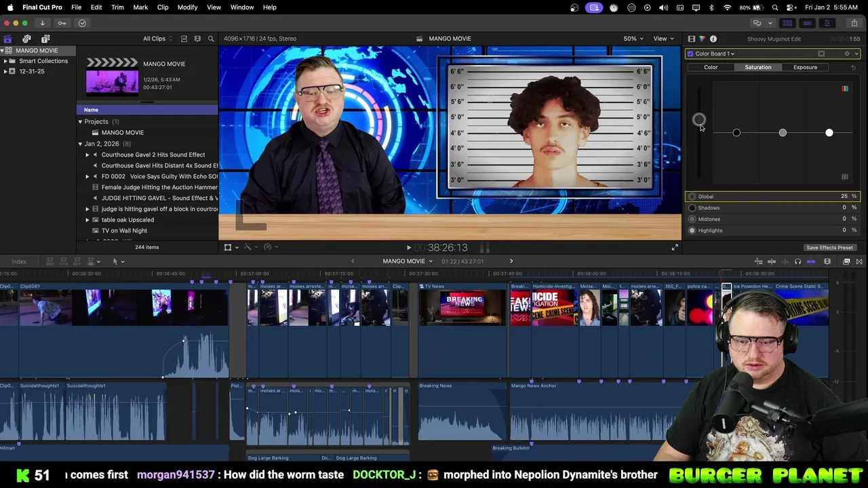Select the Breaking News timeline clip thumbnail
Image resolution: width=868 pixels, height=488 pixels.
pos(462,308)
